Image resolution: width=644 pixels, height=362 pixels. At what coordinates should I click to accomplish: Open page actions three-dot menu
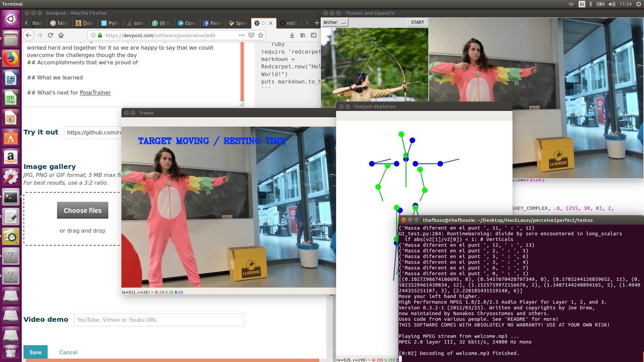(242, 35)
